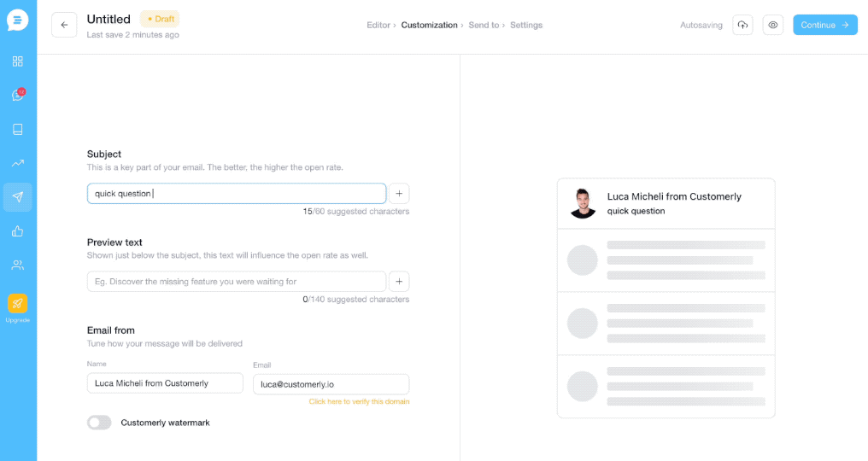The width and height of the screenshot is (868, 461).
Task: Click the '15/60 suggested characters' counter
Action: [356, 212]
